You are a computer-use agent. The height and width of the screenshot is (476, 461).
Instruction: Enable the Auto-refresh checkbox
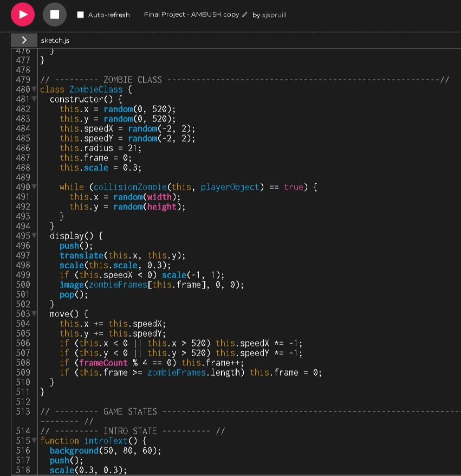80,15
